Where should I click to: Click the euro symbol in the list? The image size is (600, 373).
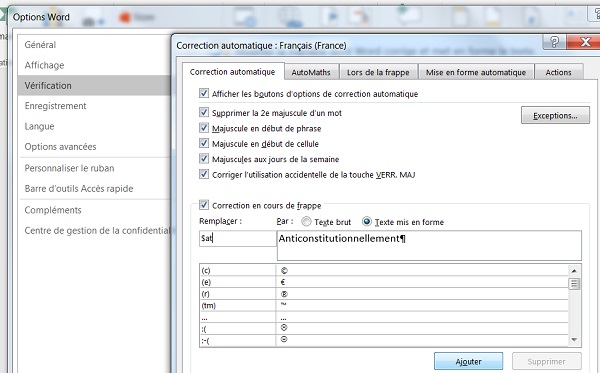click(x=283, y=282)
